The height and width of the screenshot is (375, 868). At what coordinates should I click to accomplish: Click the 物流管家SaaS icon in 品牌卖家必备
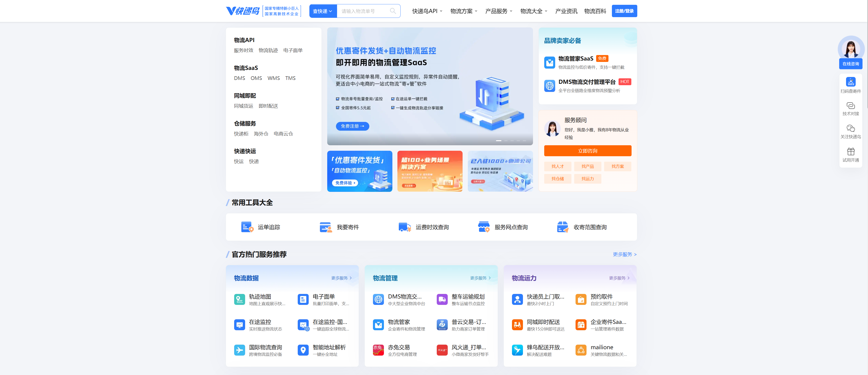(x=549, y=63)
